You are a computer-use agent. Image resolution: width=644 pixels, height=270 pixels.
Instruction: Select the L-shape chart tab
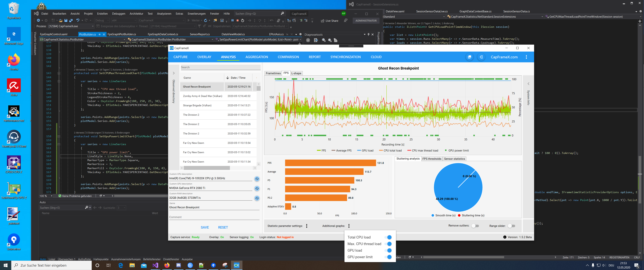(x=296, y=73)
